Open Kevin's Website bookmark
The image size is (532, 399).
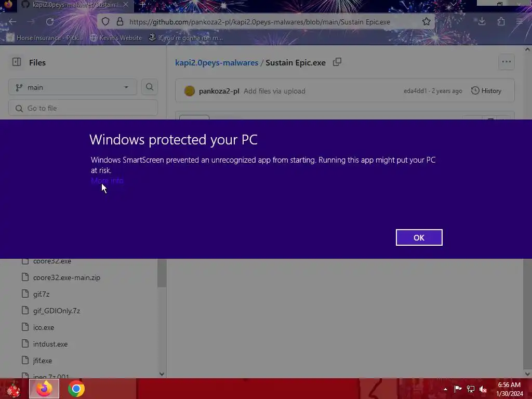pyautogui.click(x=116, y=37)
